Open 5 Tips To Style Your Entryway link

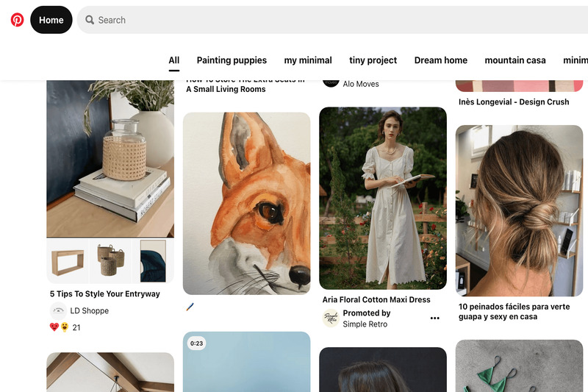[105, 294]
